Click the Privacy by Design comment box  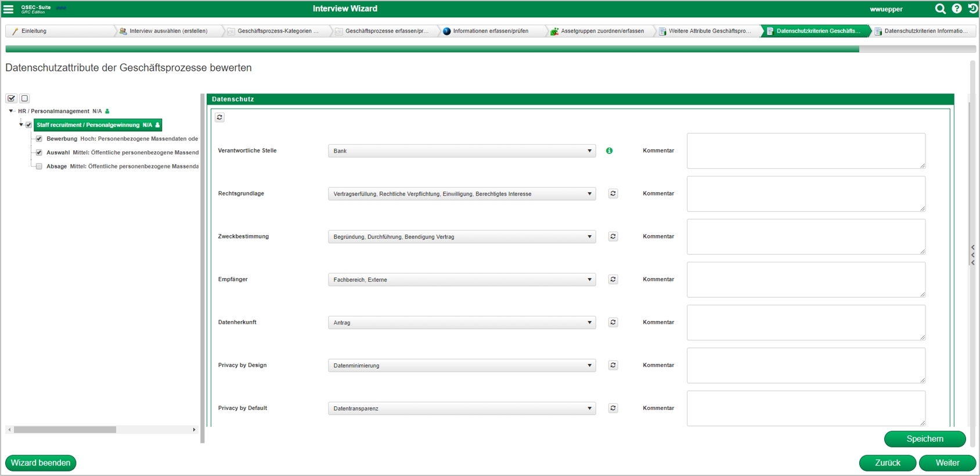tap(806, 366)
